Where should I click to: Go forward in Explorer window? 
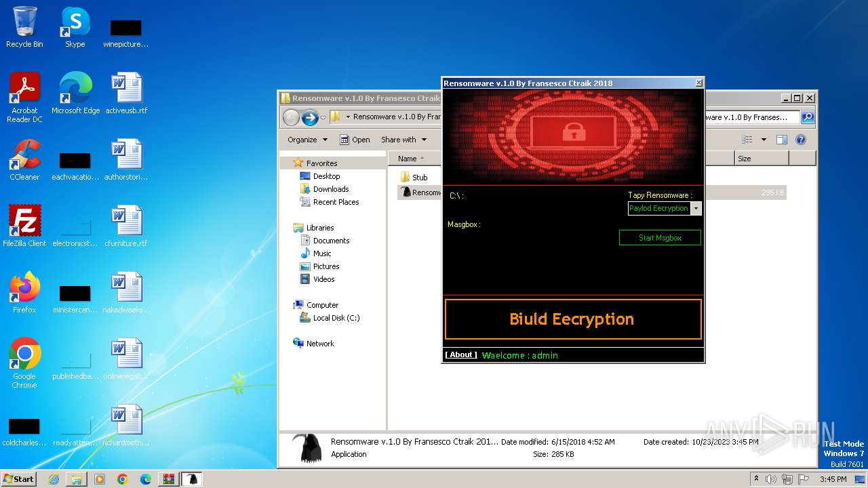coord(310,117)
